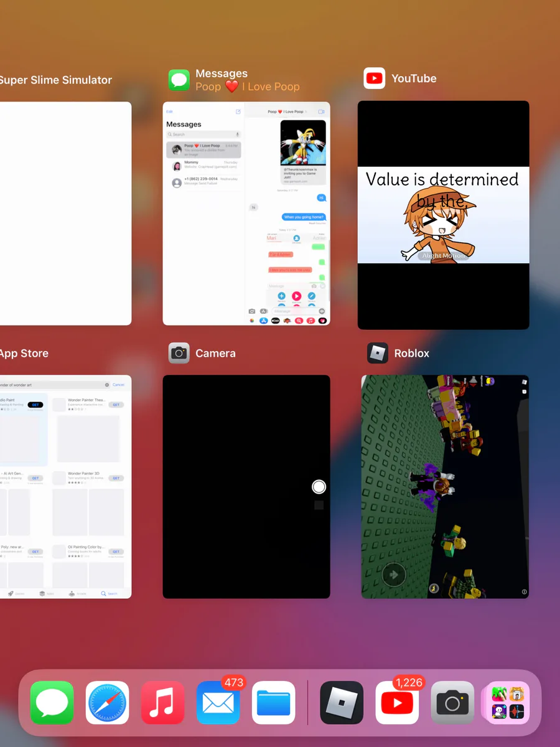Tap the Super Slime Simulator title
This screenshot has width=560, height=747.
[x=56, y=80]
